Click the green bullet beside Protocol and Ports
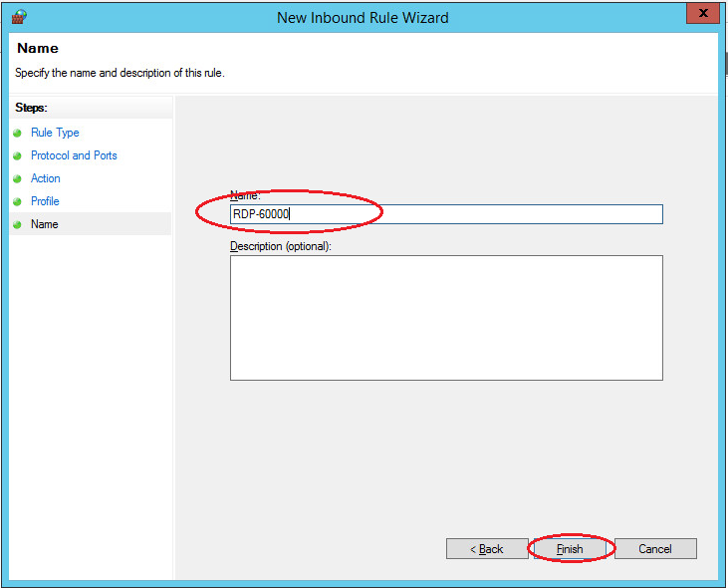The width and height of the screenshot is (728, 588). pos(18,156)
